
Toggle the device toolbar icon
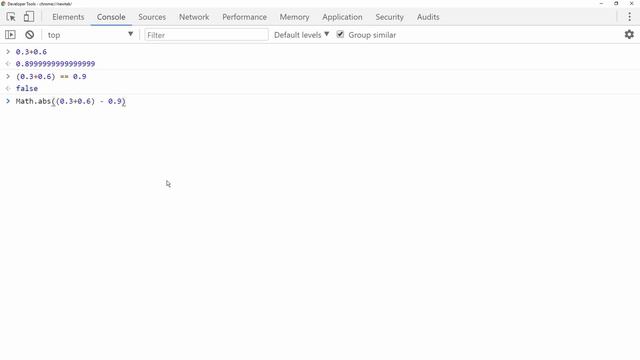click(x=29, y=17)
